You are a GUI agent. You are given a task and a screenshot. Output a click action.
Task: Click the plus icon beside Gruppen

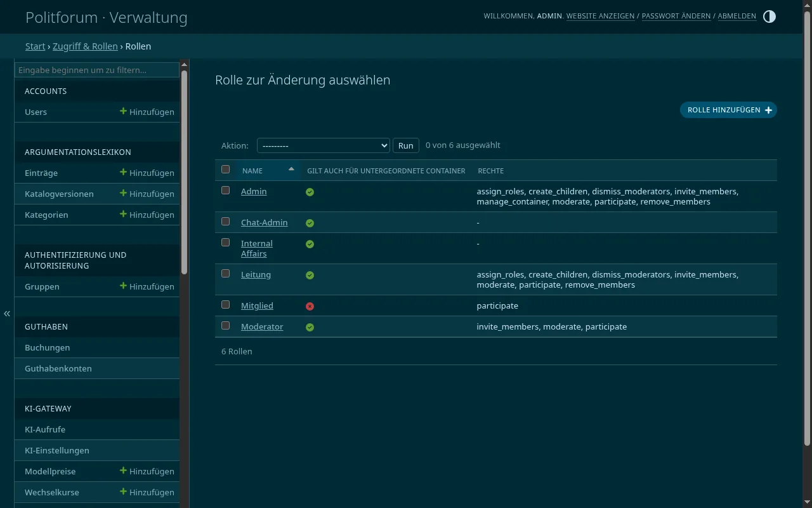(x=123, y=286)
